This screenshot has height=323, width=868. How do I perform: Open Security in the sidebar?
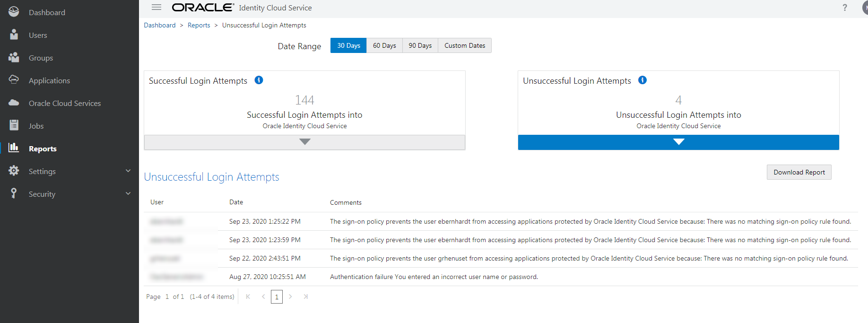coord(42,194)
